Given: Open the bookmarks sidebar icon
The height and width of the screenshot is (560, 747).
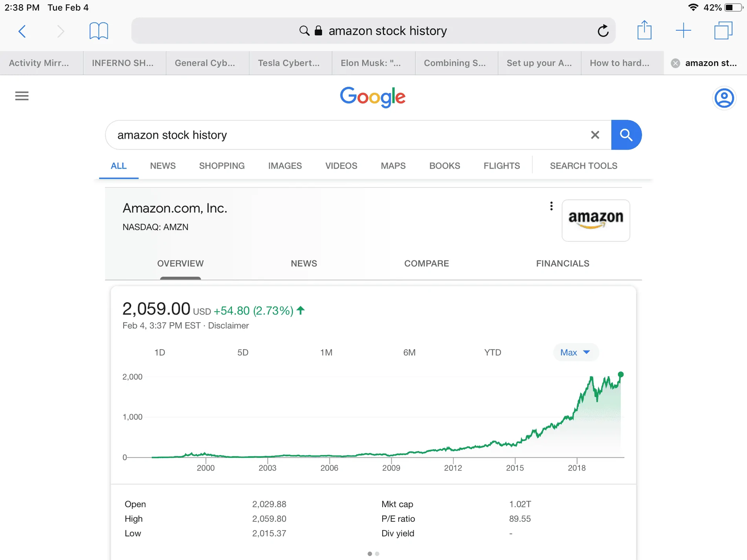Looking at the screenshot, I should tap(99, 31).
